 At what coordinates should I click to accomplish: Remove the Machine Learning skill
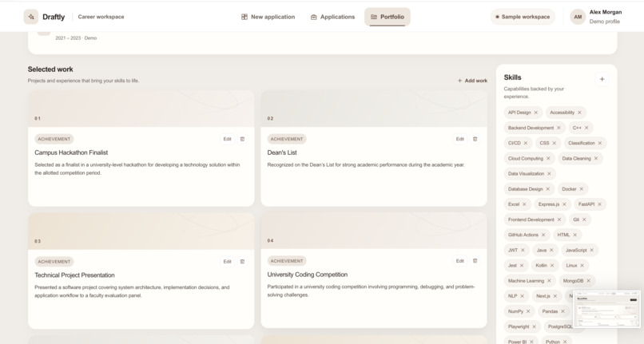pos(549,281)
